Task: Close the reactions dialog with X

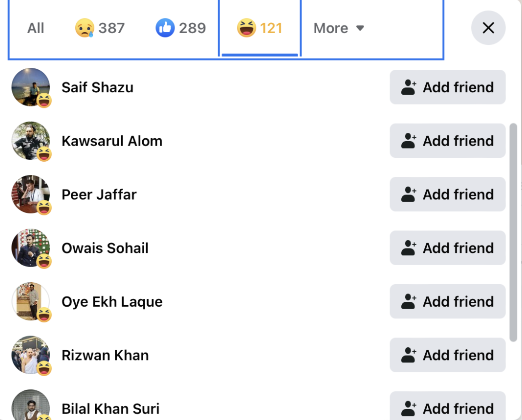Action: (x=488, y=28)
